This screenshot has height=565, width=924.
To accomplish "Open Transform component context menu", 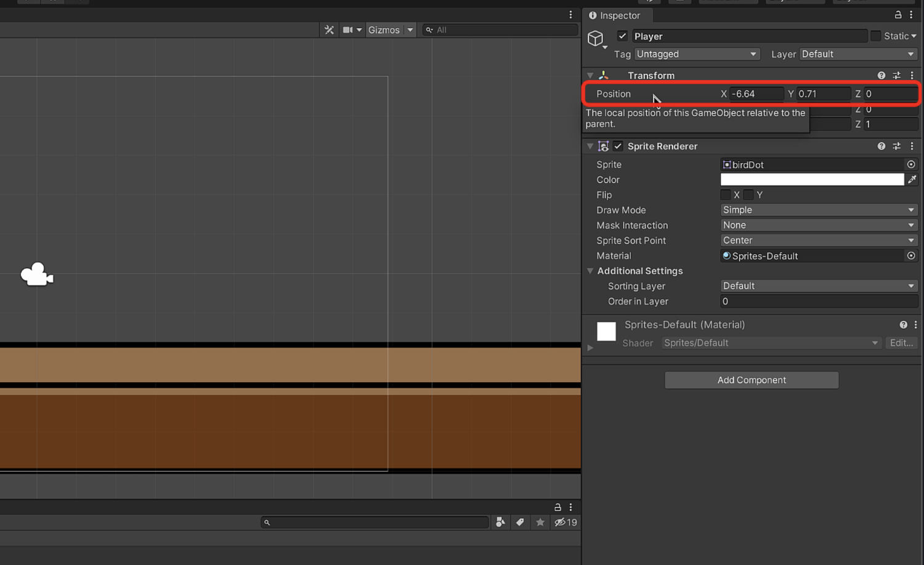I will point(912,75).
